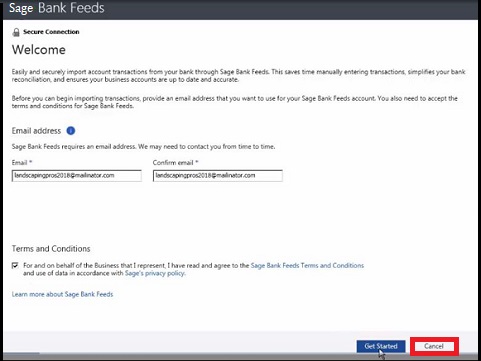Tick the terms agreement checkbox
Viewport: 481px width, 361px height.
coord(15,265)
